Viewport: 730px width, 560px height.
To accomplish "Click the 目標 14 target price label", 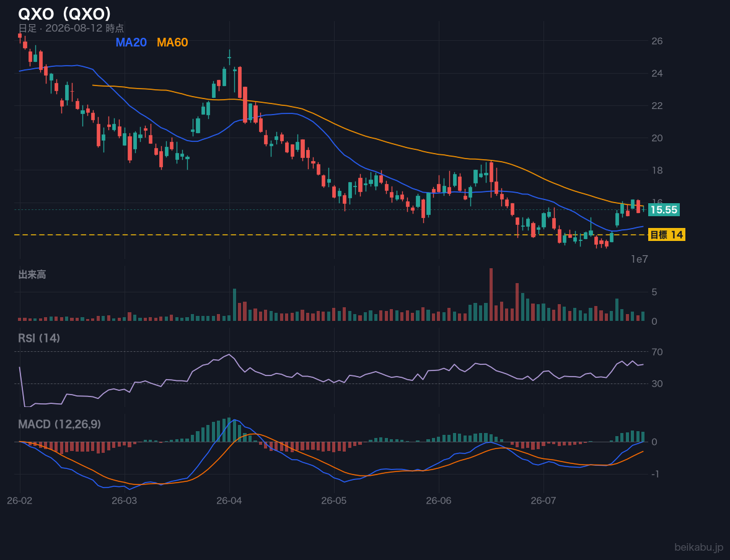I will pos(667,235).
